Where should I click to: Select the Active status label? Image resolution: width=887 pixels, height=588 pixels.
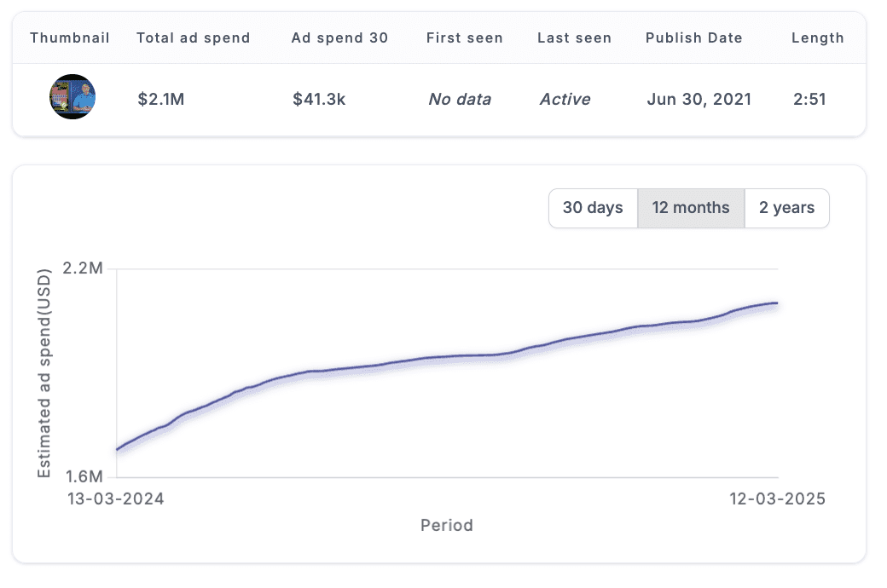565,99
